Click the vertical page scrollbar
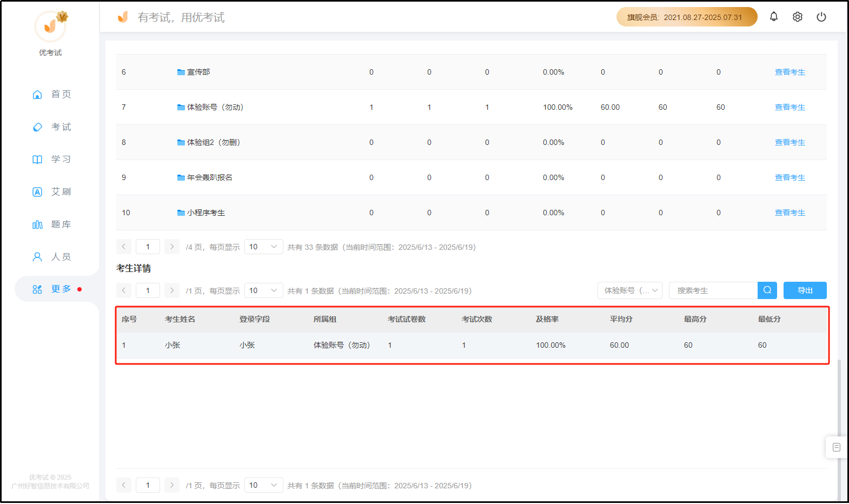Screen dimensions: 849x504 839,430
